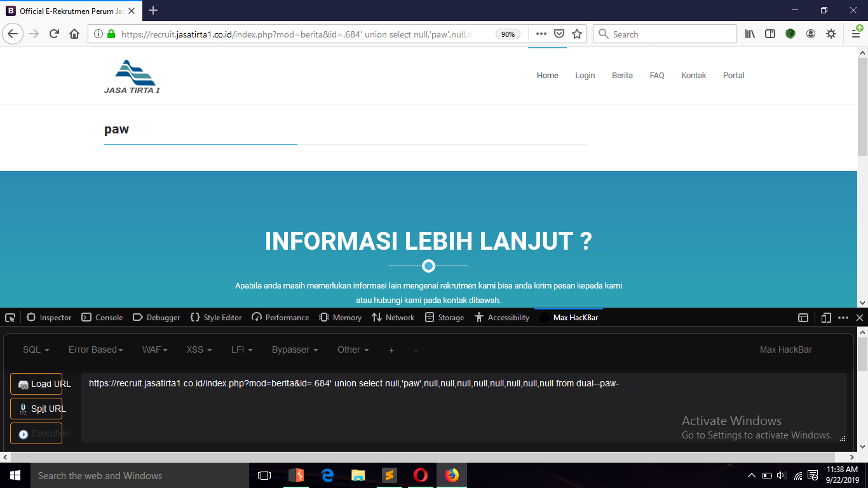Close the developer tools panel
The width and height of the screenshot is (868, 488).
click(x=860, y=318)
